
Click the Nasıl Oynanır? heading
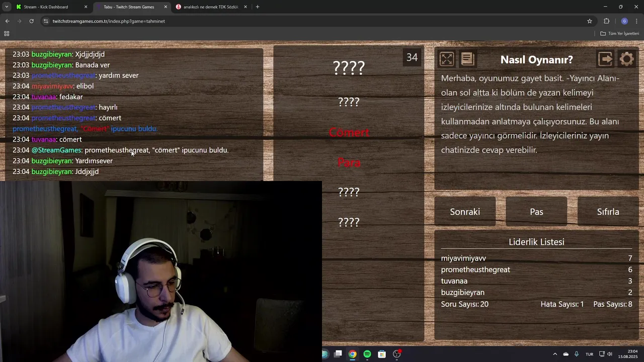(536, 59)
